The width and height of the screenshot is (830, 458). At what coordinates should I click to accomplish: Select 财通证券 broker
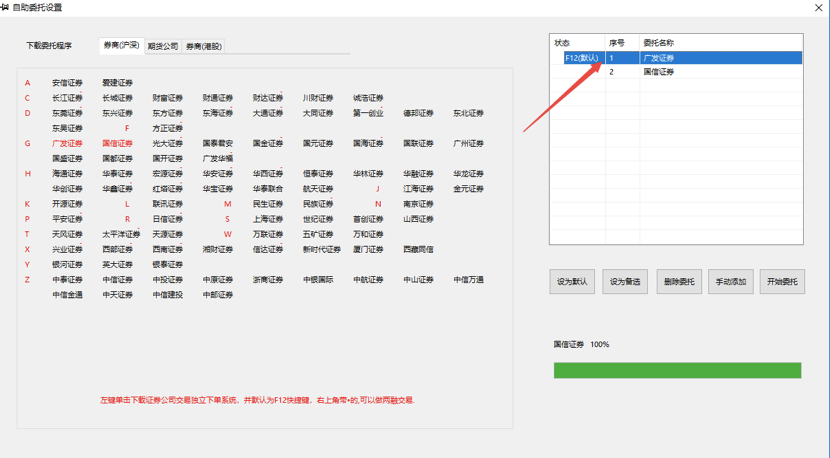pyautogui.click(x=218, y=98)
